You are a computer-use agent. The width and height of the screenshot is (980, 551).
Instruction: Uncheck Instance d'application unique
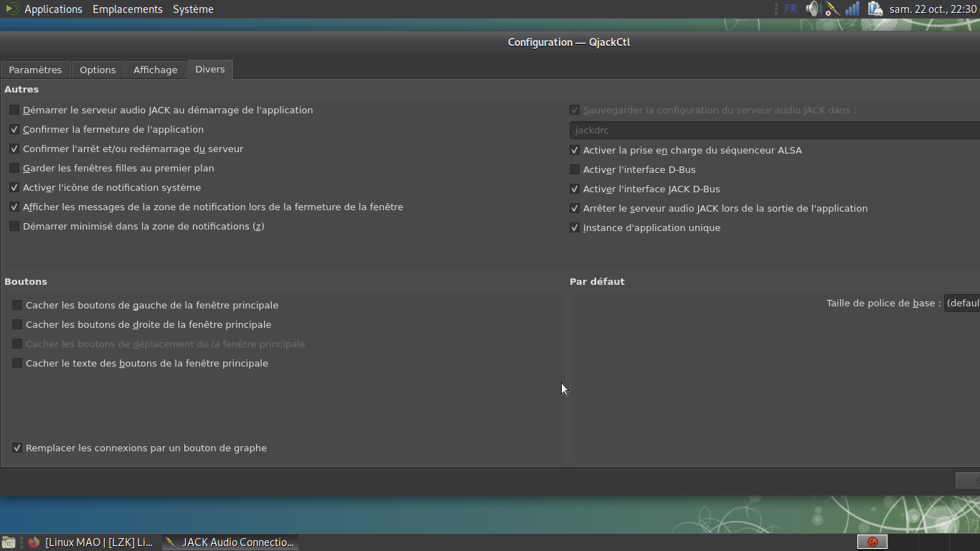coord(575,227)
